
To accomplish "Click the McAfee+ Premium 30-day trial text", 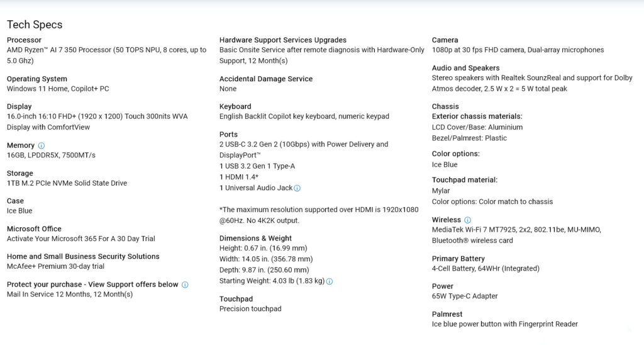I will tap(55, 266).
